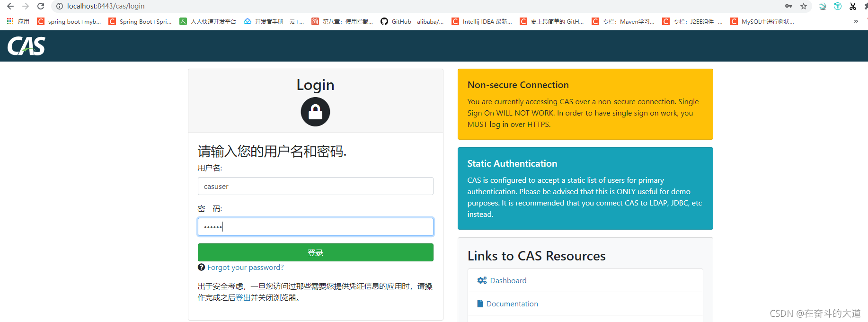Image resolution: width=868 pixels, height=322 pixels.
Task: Open the saved passwords key icon
Action: click(788, 6)
